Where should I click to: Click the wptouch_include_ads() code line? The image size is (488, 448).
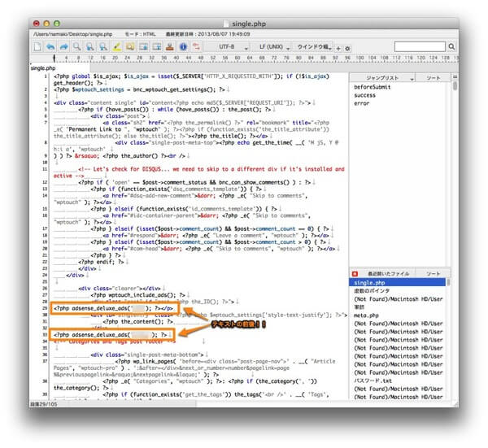[138, 295]
